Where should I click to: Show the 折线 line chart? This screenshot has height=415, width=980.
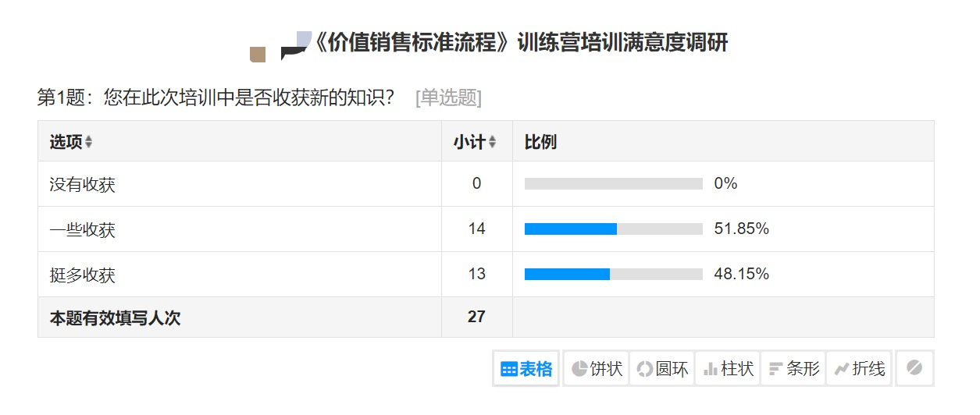click(x=859, y=368)
